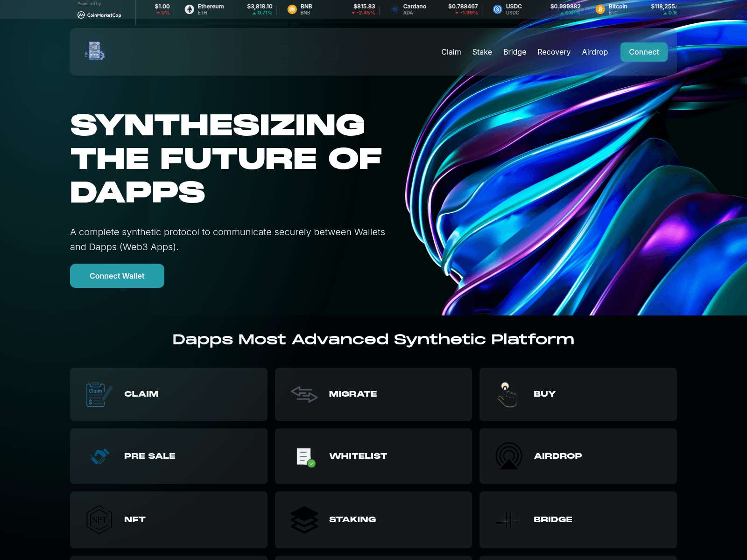The width and height of the screenshot is (747, 560).
Task: Select the BRIDGE card label
Action: click(553, 519)
